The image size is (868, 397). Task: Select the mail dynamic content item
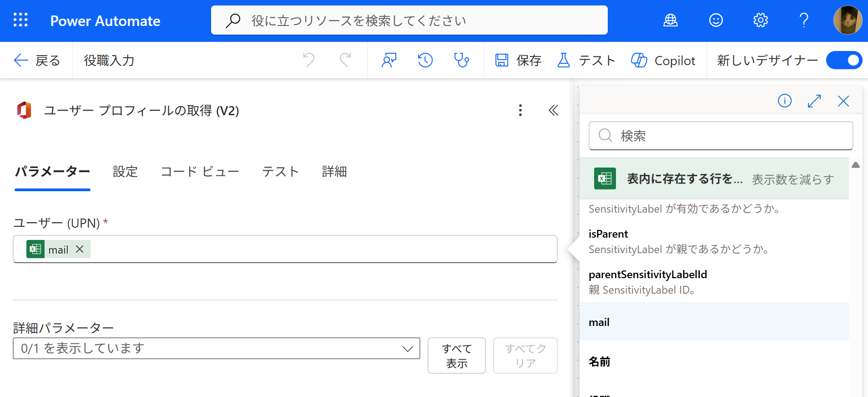coord(599,322)
